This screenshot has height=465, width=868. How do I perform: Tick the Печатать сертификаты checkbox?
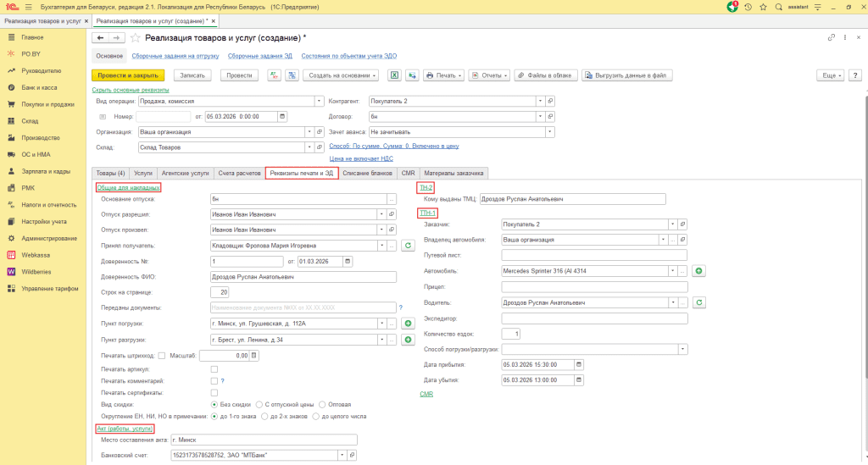click(214, 393)
